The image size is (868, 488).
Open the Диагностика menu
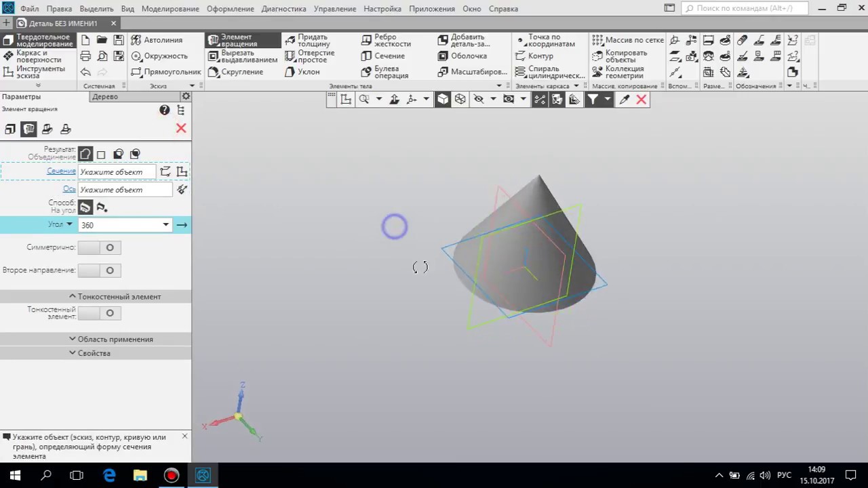click(283, 9)
